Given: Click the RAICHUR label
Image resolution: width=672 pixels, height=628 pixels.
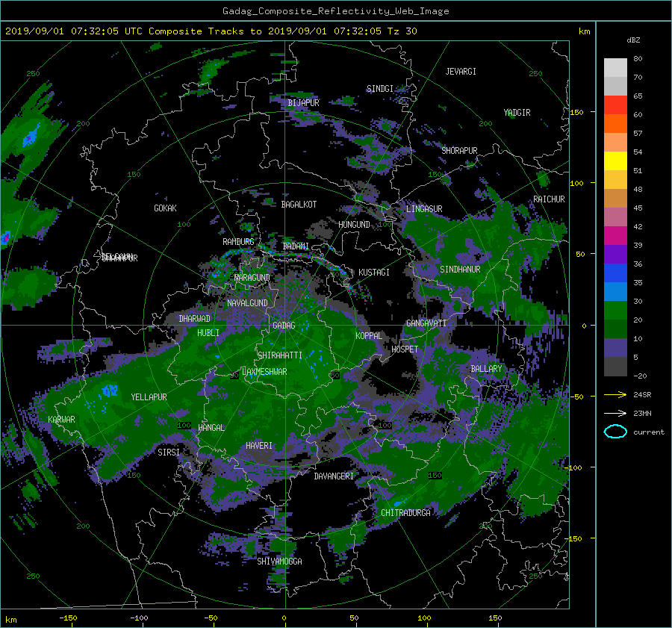Looking at the screenshot, I should tap(549, 199).
